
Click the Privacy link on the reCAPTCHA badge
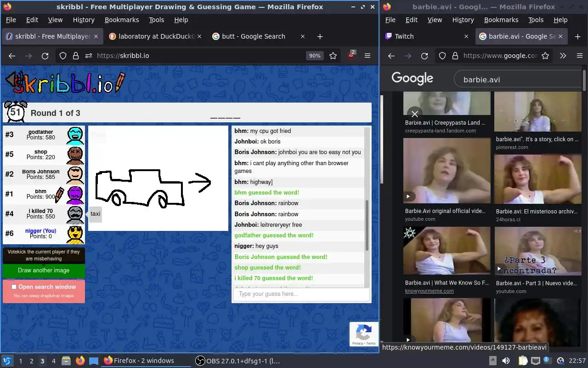pos(358,344)
